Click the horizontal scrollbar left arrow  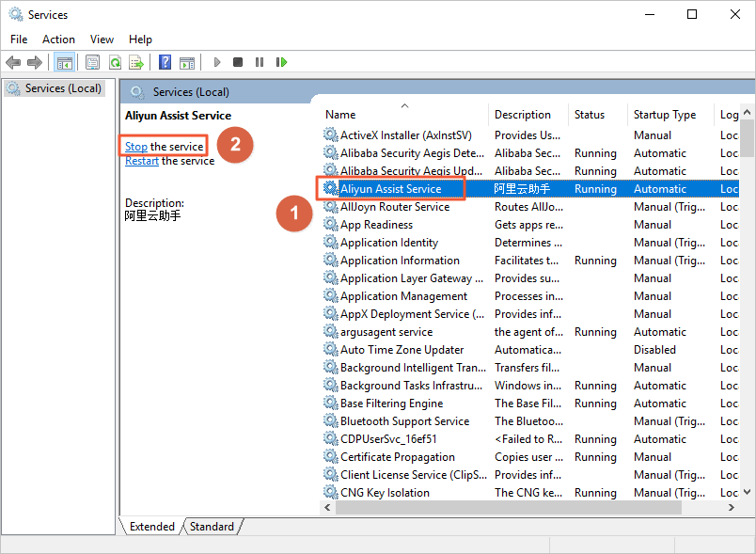328,507
